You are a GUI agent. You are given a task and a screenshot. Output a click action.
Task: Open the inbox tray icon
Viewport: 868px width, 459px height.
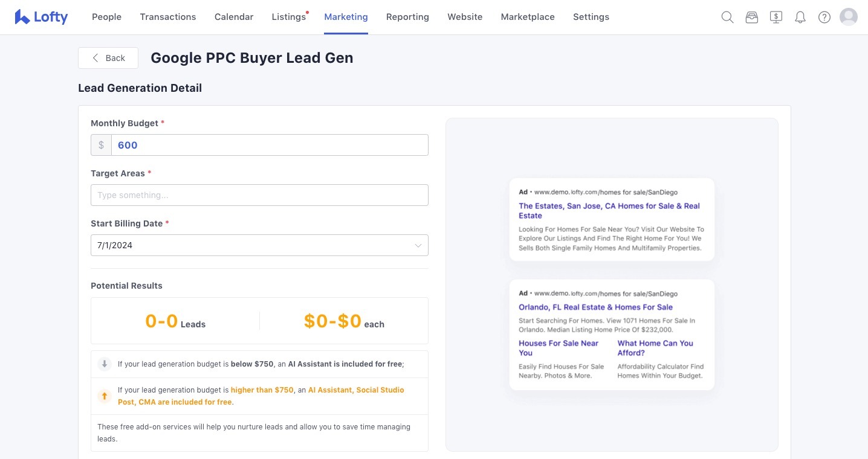pos(751,17)
